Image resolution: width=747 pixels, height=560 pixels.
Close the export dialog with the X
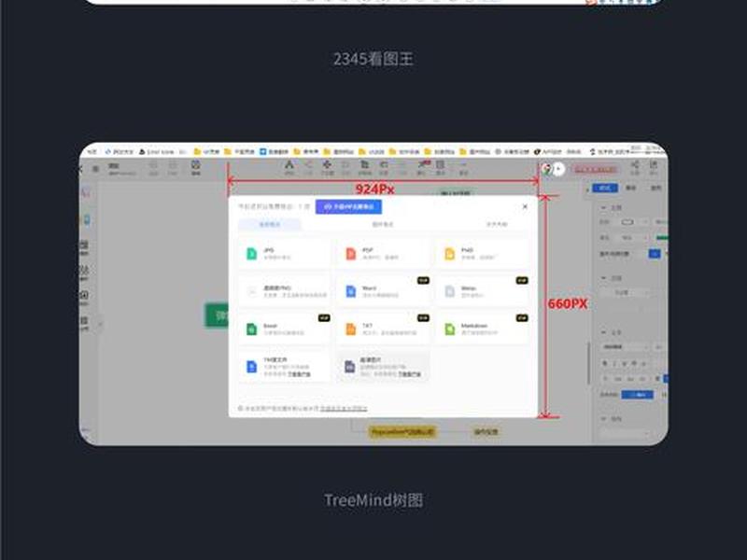click(525, 206)
